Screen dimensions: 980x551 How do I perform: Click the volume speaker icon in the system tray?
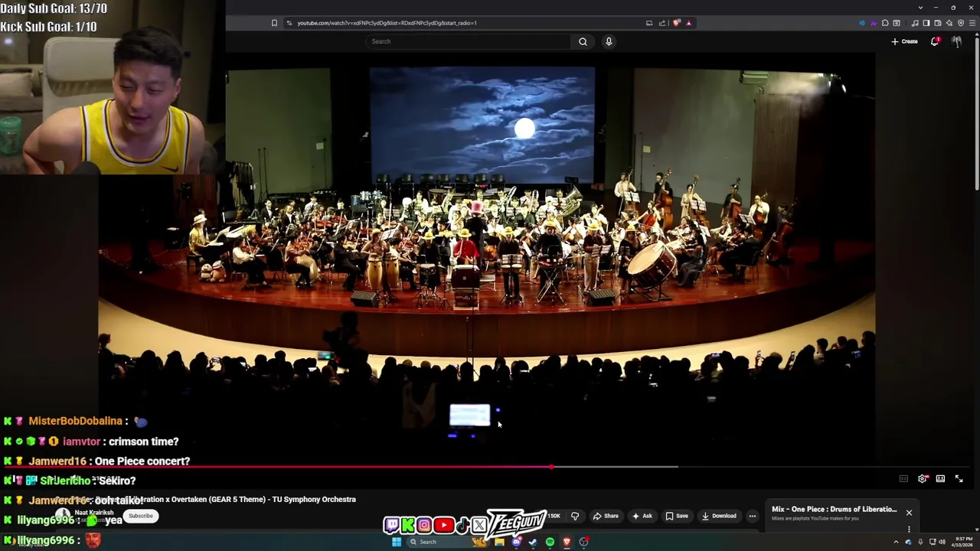point(942,542)
